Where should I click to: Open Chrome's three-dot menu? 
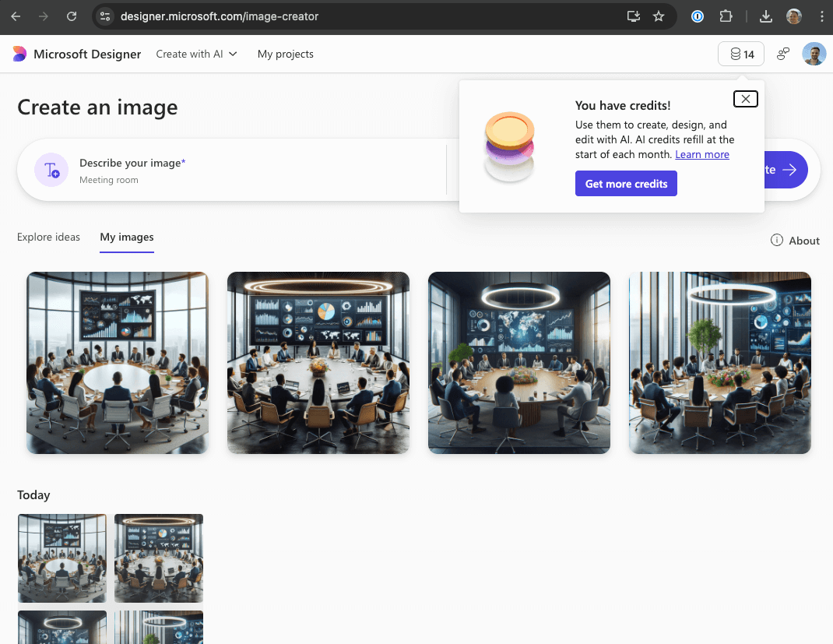pos(821,16)
